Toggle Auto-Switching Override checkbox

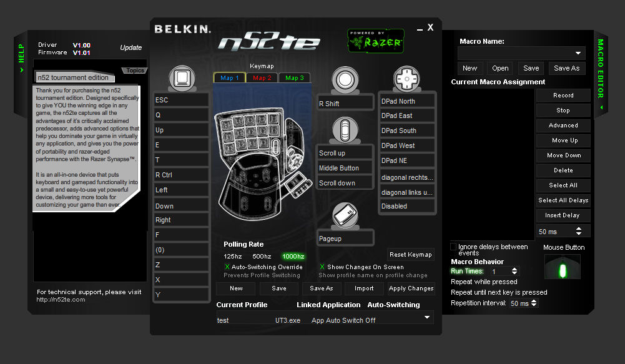[x=227, y=267]
